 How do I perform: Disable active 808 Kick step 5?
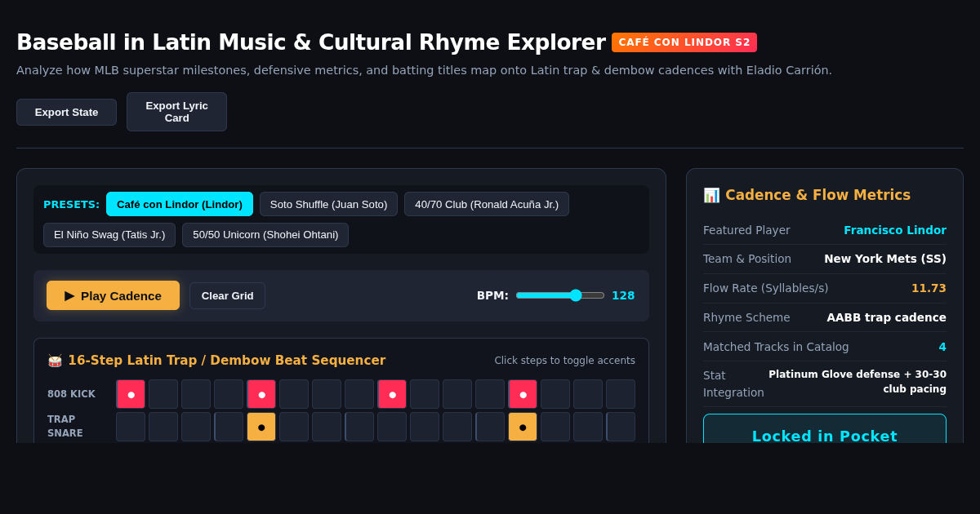[261, 394]
